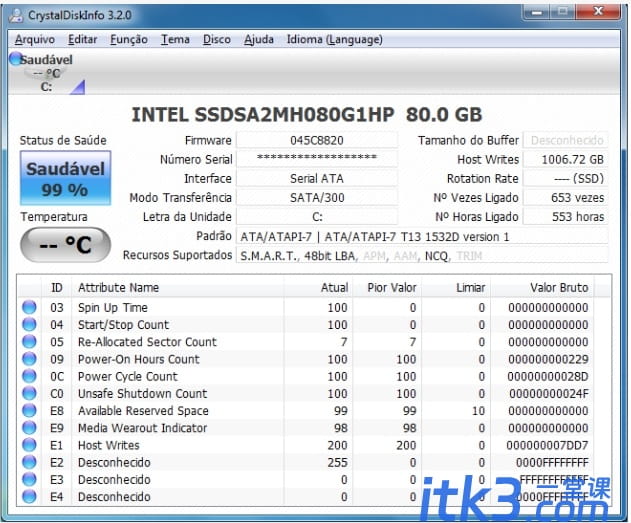Click the drive title INTEL SSDSA2MH080G1HP 80.0 GB
The image size is (631, 523).
coord(307,115)
